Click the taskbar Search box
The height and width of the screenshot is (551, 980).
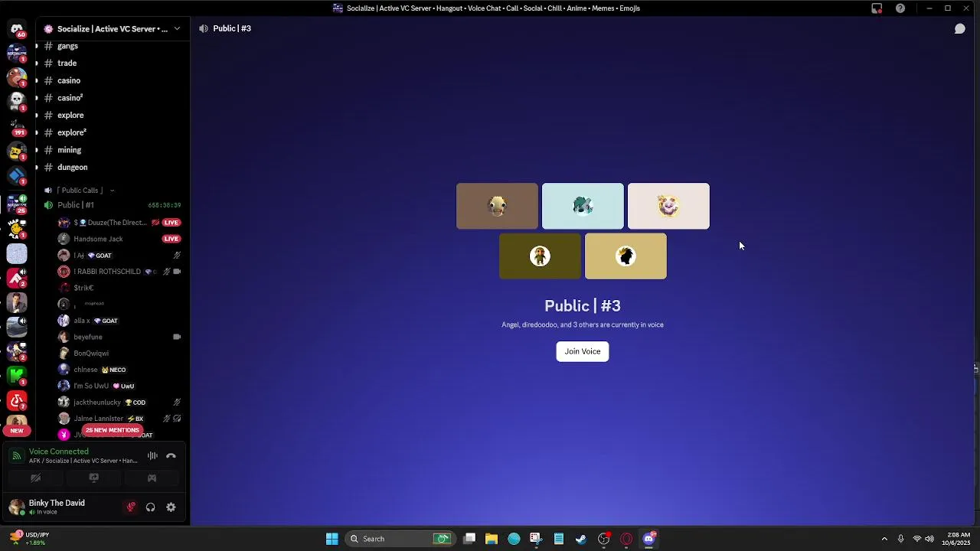pyautogui.click(x=400, y=539)
